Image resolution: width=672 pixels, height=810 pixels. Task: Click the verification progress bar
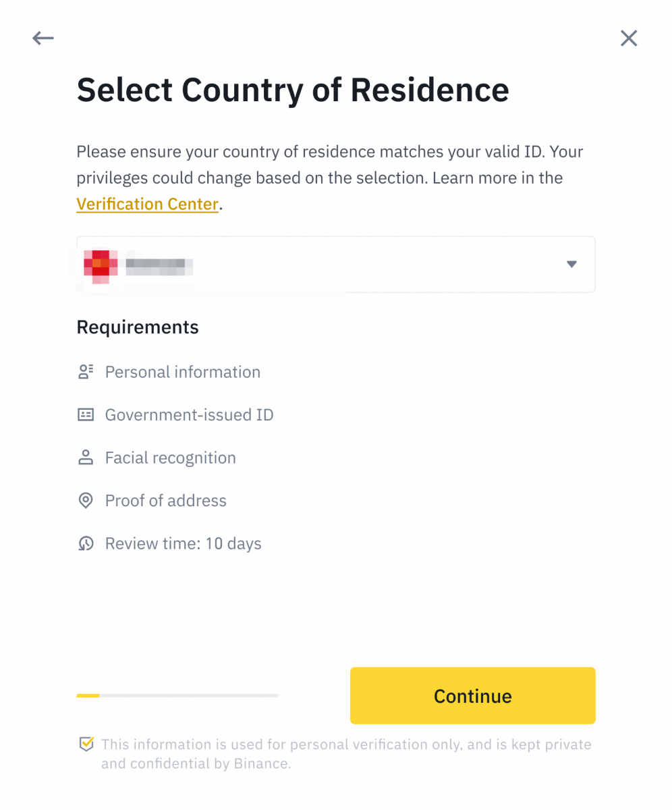(x=177, y=695)
